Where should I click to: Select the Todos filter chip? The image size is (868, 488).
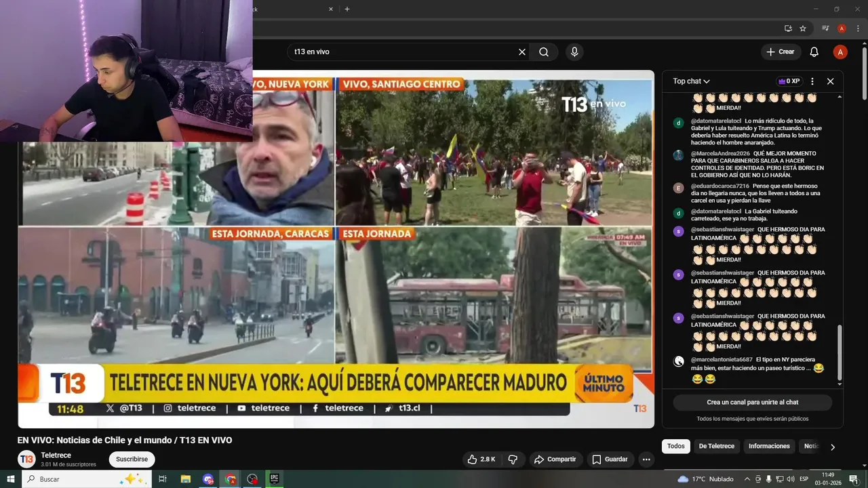click(x=675, y=446)
